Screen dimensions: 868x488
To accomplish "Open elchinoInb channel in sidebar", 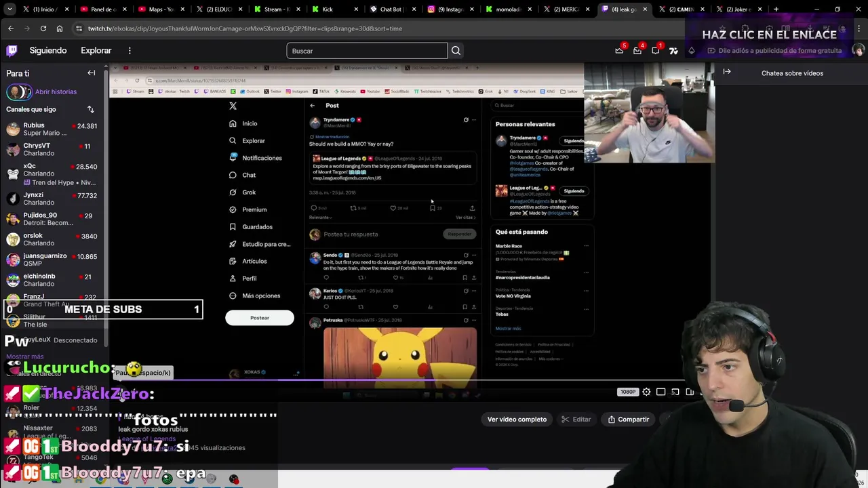I will point(53,280).
